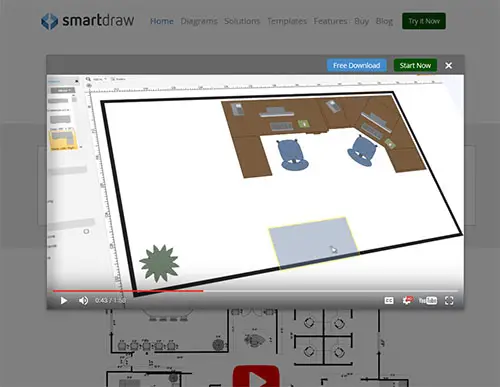
Task: Click the large red YouTube play icon below
Action: click(256, 377)
